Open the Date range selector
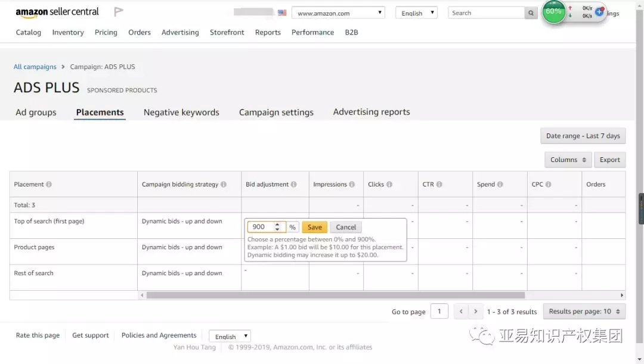The width and height of the screenshot is (644, 364). click(583, 136)
